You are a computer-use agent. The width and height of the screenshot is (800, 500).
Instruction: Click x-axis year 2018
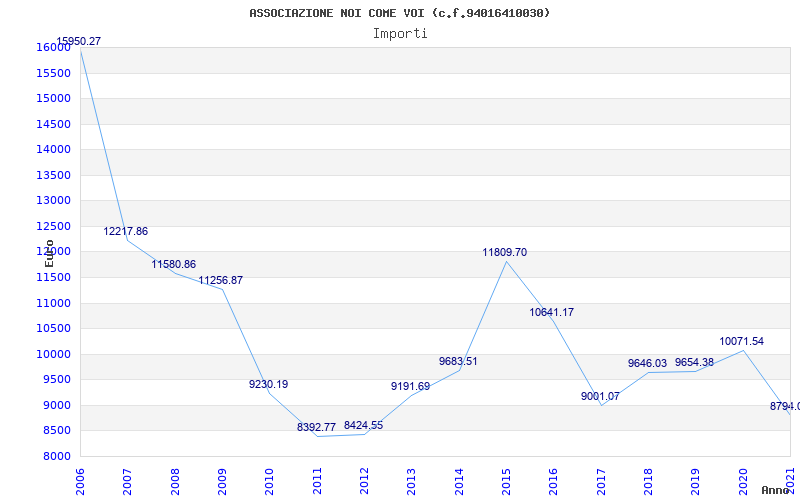[x=648, y=482]
